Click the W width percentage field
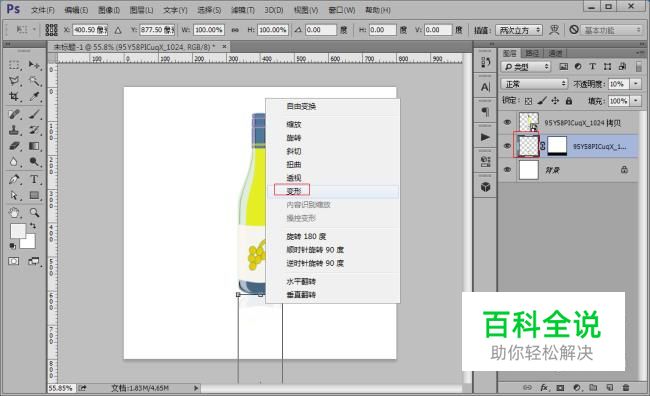The width and height of the screenshot is (650, 396). [209, 30]
